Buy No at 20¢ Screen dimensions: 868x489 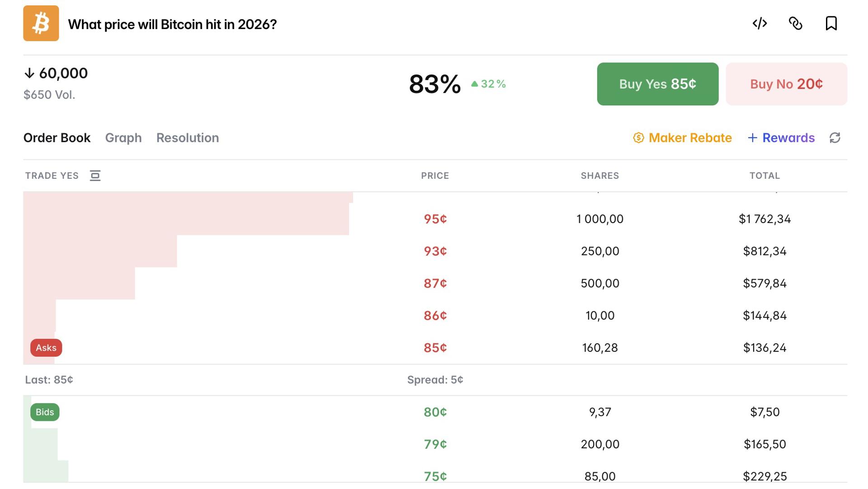pyautogui.click(x=787, y=84)
